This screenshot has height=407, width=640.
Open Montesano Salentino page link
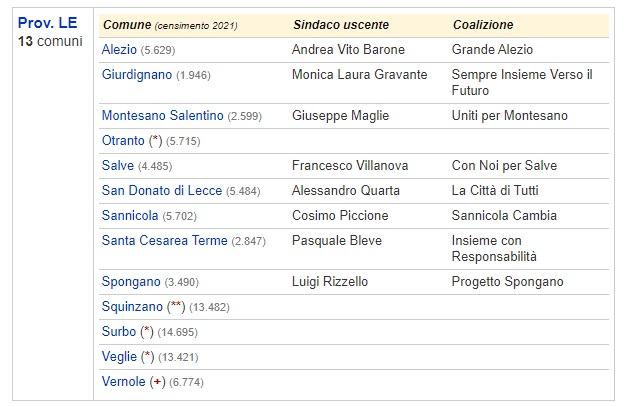coord(163,116)
